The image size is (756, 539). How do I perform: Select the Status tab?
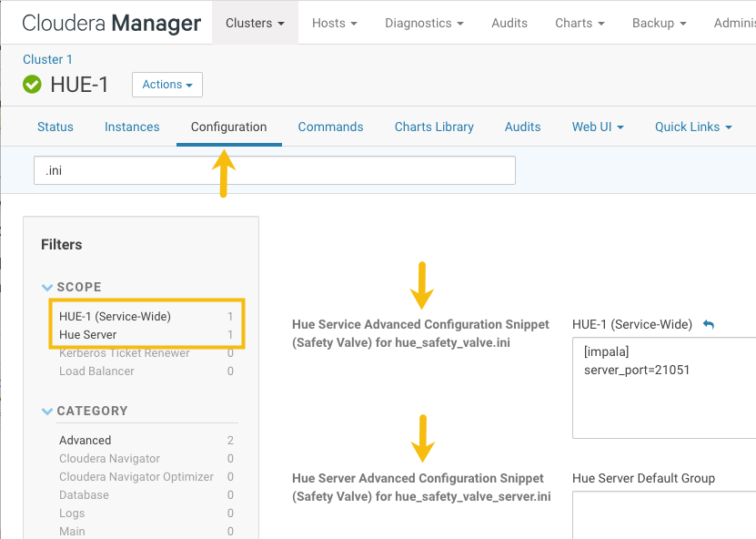click(55, 127)
